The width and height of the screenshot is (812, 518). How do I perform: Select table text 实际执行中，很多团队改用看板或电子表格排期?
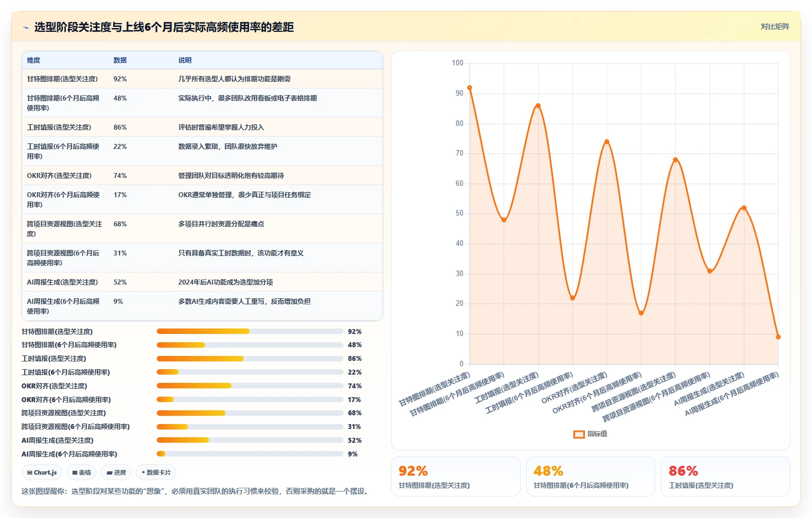pyautogui.click(x=247, y=98)
